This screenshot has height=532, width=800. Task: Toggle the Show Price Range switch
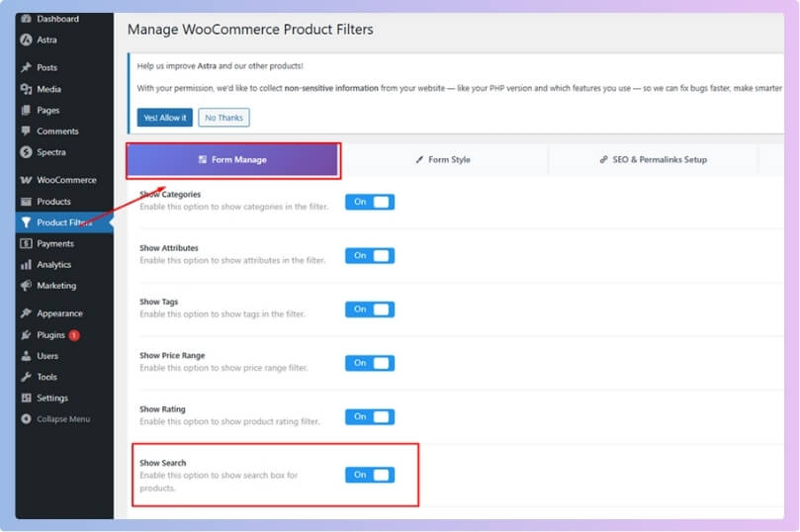click(x=370, y=363)
